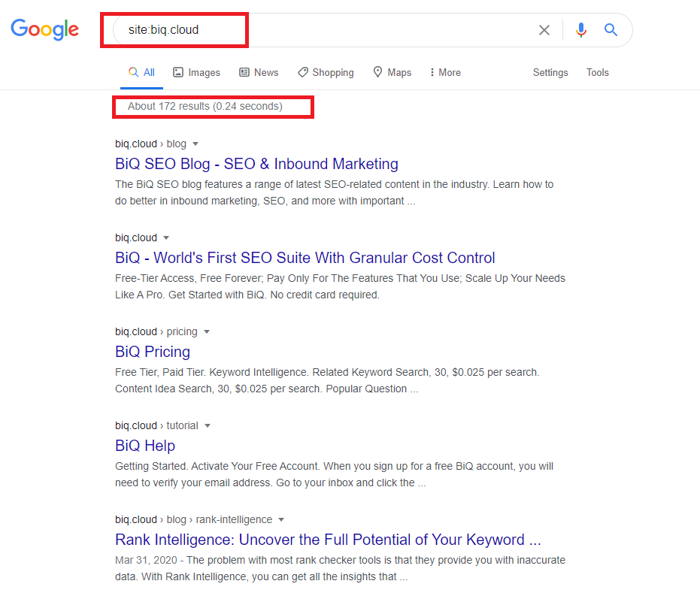Open the Tools options
Viewport: 700px width, 602px height.
tap(597, 72)
